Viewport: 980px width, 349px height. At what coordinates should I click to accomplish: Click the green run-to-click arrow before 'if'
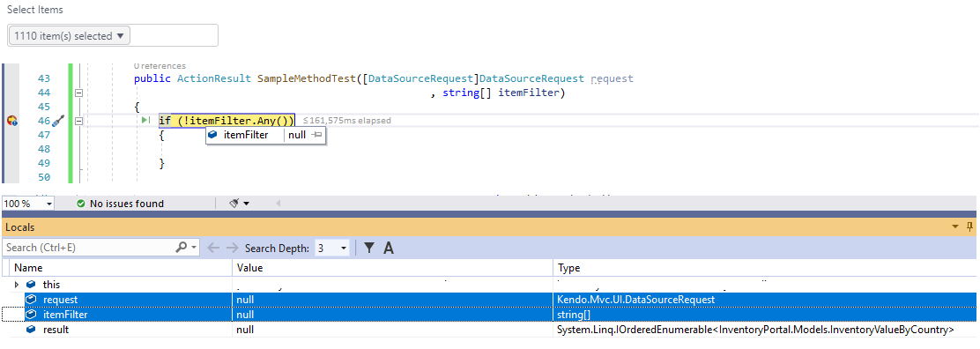point(145,120)
